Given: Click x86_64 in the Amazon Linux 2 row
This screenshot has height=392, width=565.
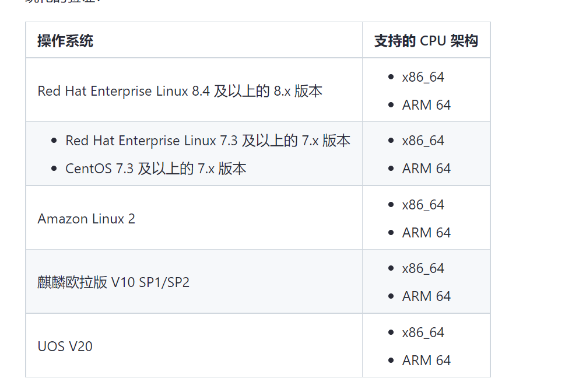Looking at the screenshot, I should point(423,205).
